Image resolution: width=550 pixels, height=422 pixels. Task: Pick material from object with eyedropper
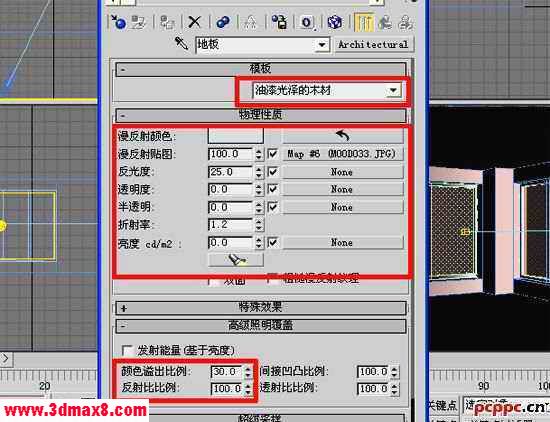[181, 43]
